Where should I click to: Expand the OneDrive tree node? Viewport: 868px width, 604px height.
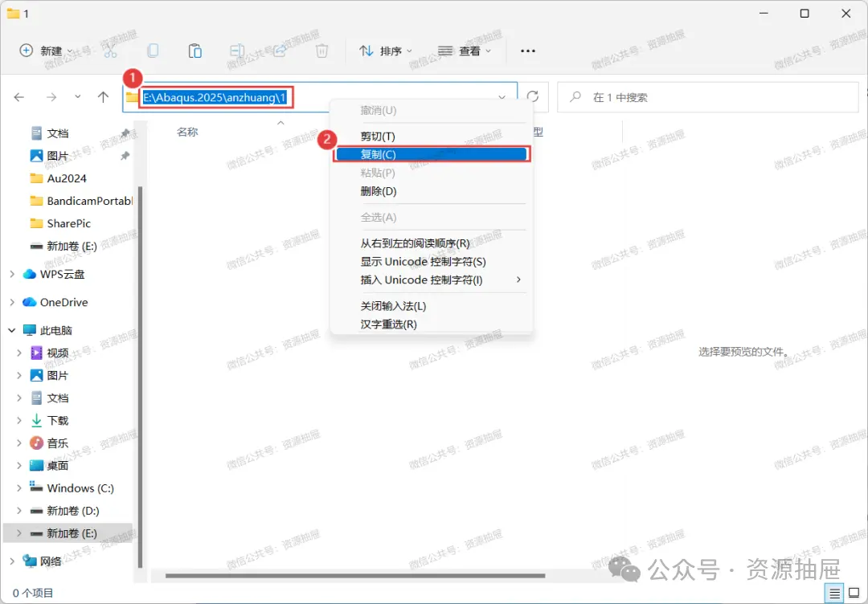12,302
